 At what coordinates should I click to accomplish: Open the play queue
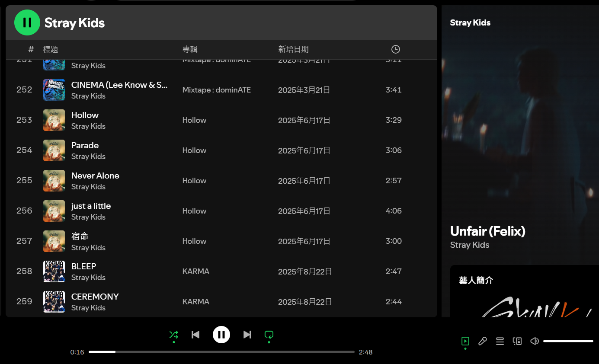click(x=500, y=341)
